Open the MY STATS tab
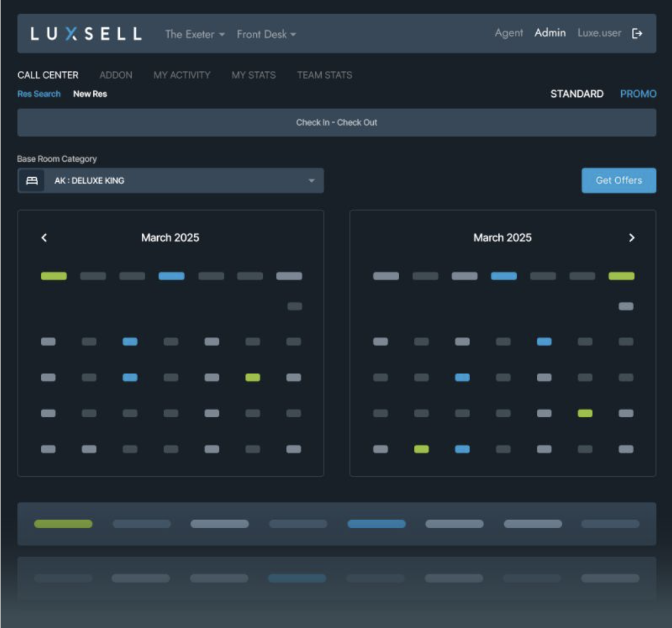 pyautogui.click(x=254, y=75)
